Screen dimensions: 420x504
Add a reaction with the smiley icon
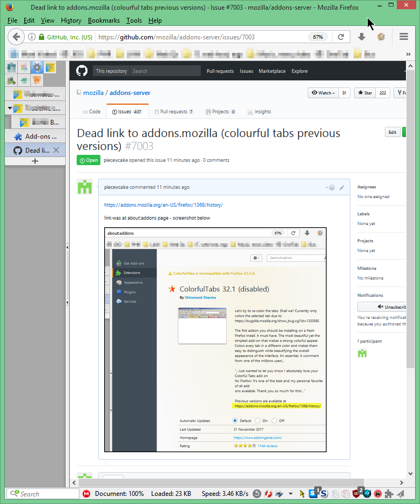pyautogui.click(x=330, y=188)
